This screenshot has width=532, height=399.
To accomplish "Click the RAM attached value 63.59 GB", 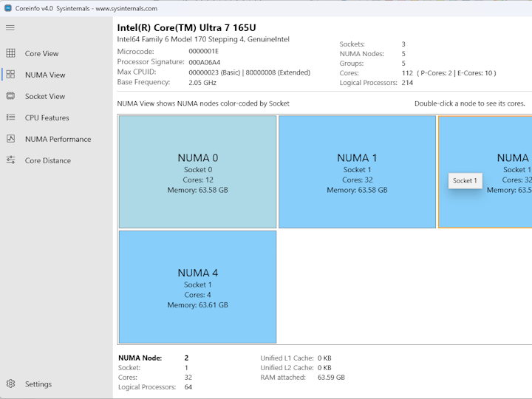I will 331,378.
